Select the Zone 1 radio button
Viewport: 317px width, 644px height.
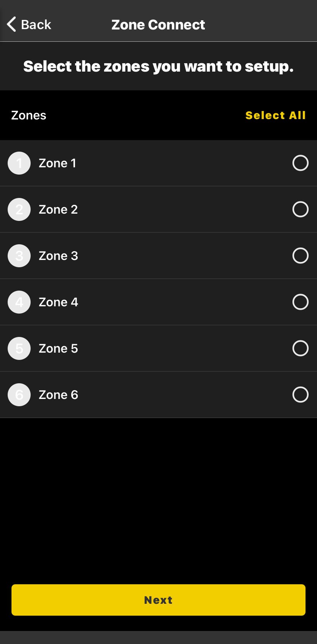pos(301,163)
